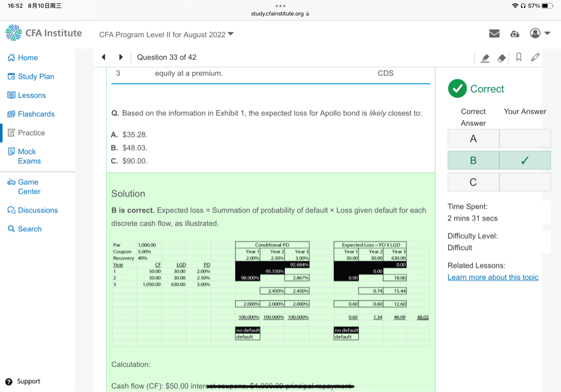Choose option B. $48.03

tap(129, 148)
